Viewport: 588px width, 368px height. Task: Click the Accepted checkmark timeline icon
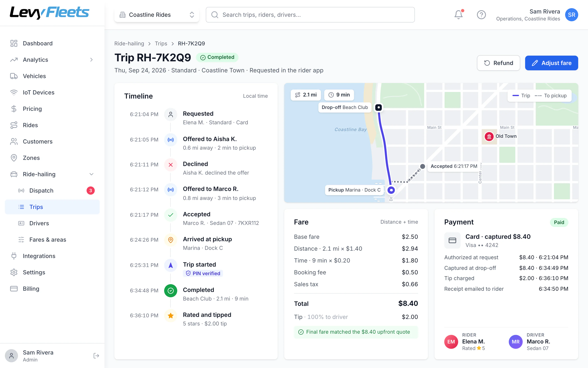click(x=170, y=215)
